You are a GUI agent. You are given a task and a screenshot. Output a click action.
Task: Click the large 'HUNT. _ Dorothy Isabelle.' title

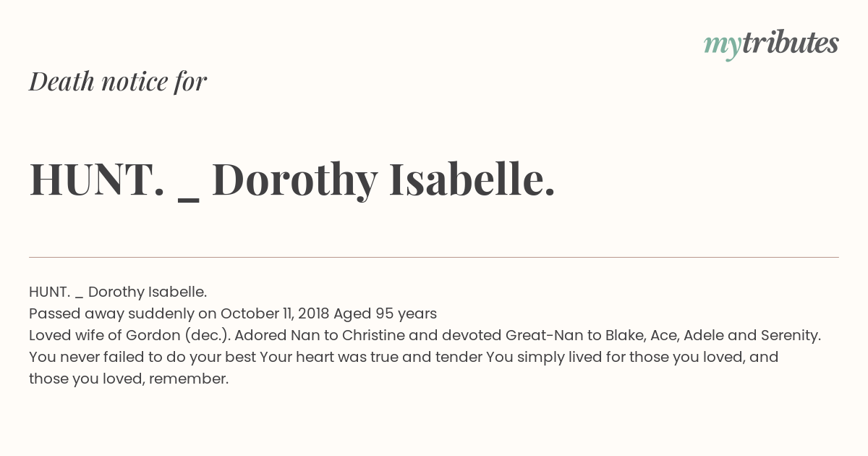click(x=292, y=180)
